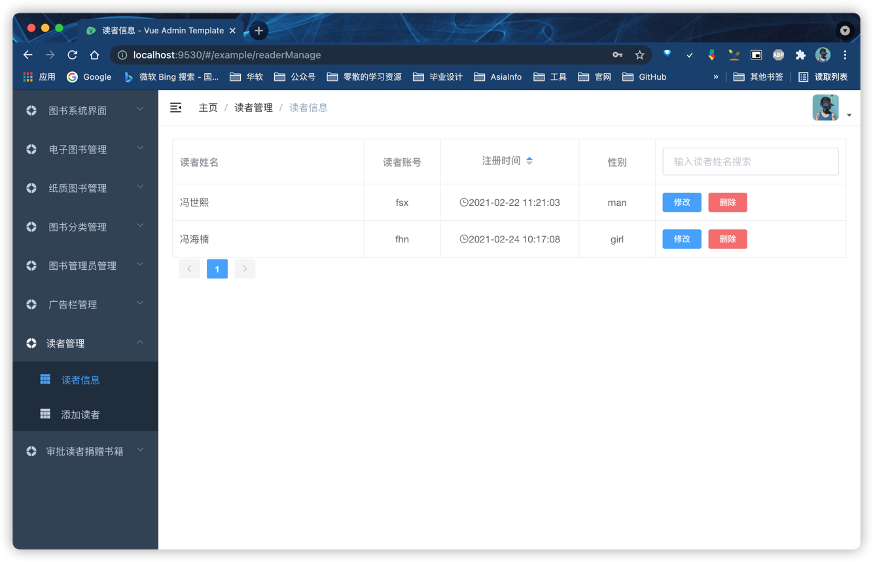The height and width of the screenshot is (562, 874).
Task: Open the 毕业设计 bookmark folder
Action: click(438, 77)
